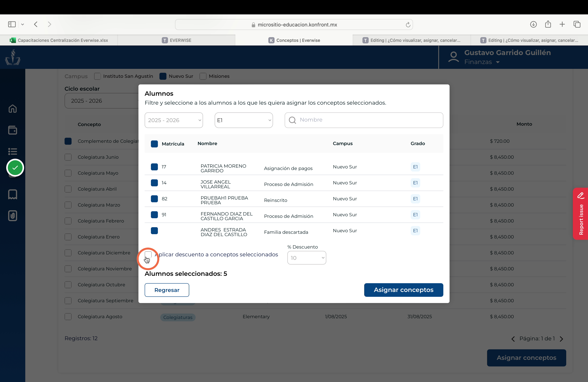588x382 pixels.
Task: Go back with the browser back arrow
Action: (x=36, y=24)
